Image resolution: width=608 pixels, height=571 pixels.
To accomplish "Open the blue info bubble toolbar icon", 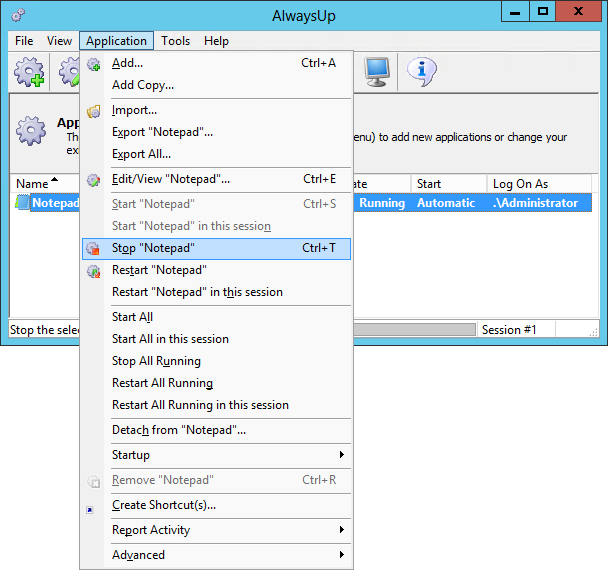I will coord(421,72).
